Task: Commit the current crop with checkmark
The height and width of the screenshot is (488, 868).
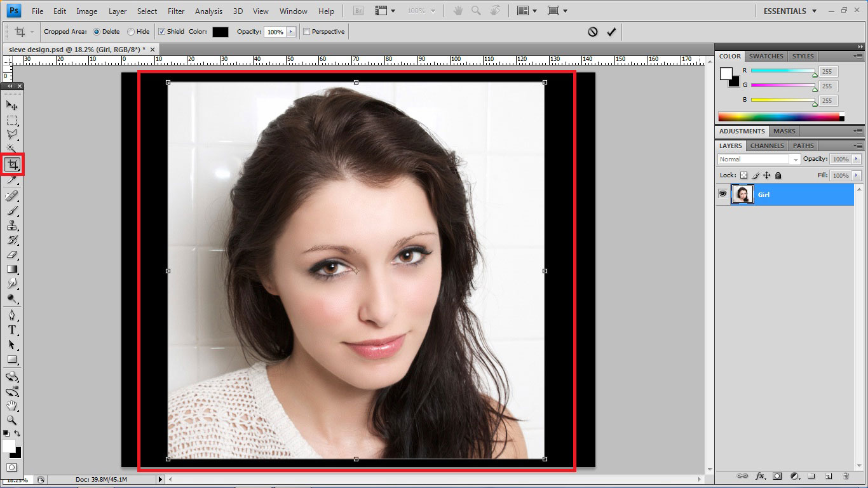Action: pos(611,32)
